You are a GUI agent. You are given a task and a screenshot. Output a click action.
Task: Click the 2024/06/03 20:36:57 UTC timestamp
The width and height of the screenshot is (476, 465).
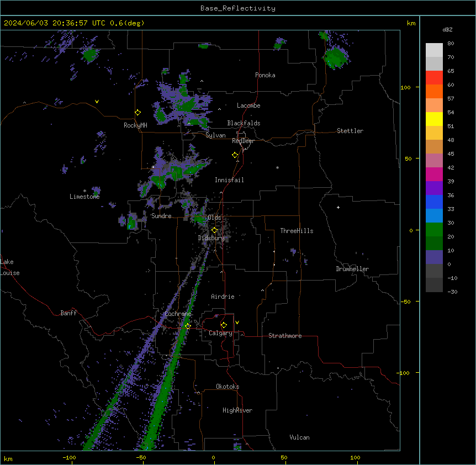click(x=54, y=23)
